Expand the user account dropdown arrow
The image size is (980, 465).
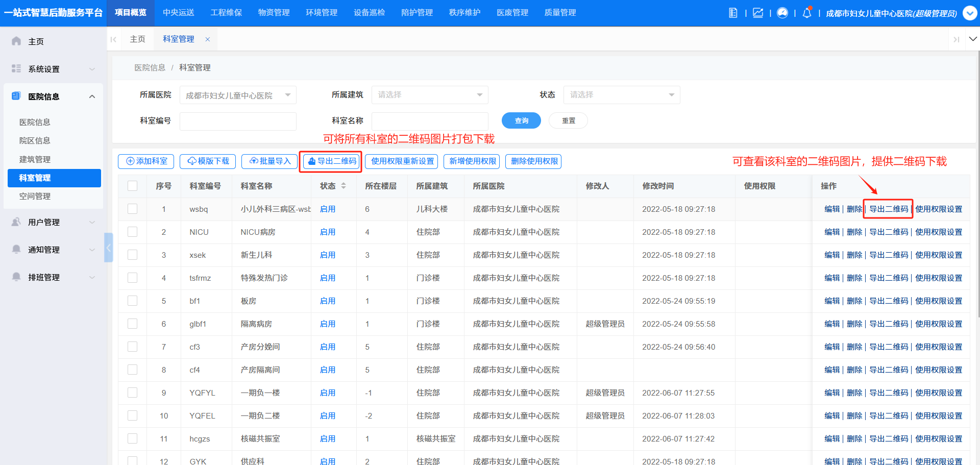click(970, 13)
